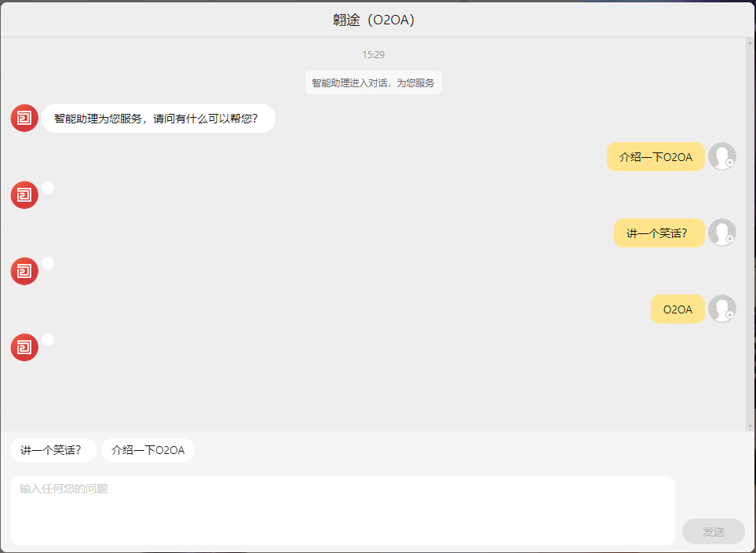Click the user avatar next to '讲一个笑话?' bubble
756x553 pixels.
[721, 233]
